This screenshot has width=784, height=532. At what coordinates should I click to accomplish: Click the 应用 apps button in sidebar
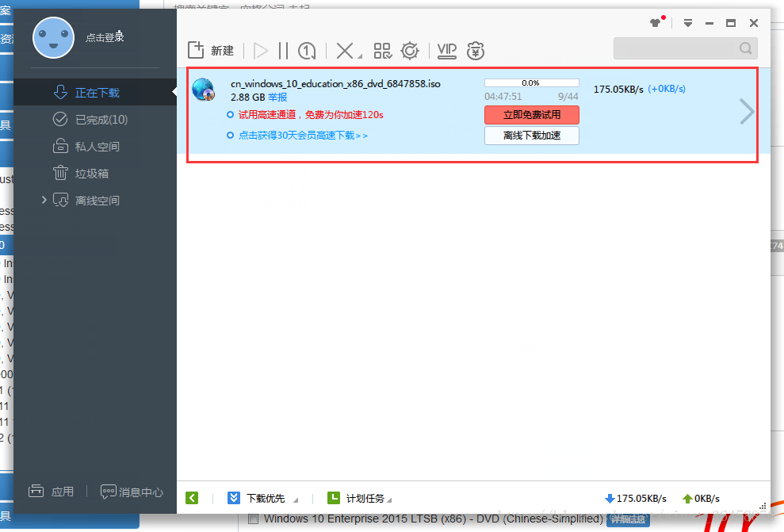(x=52, y=492)
